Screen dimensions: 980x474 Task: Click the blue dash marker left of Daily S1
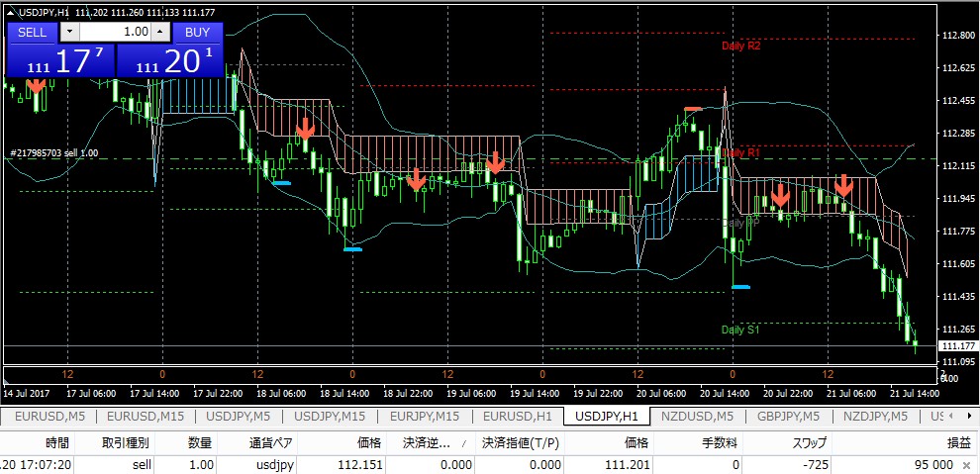pyautogui.click(x=740, y=287)
